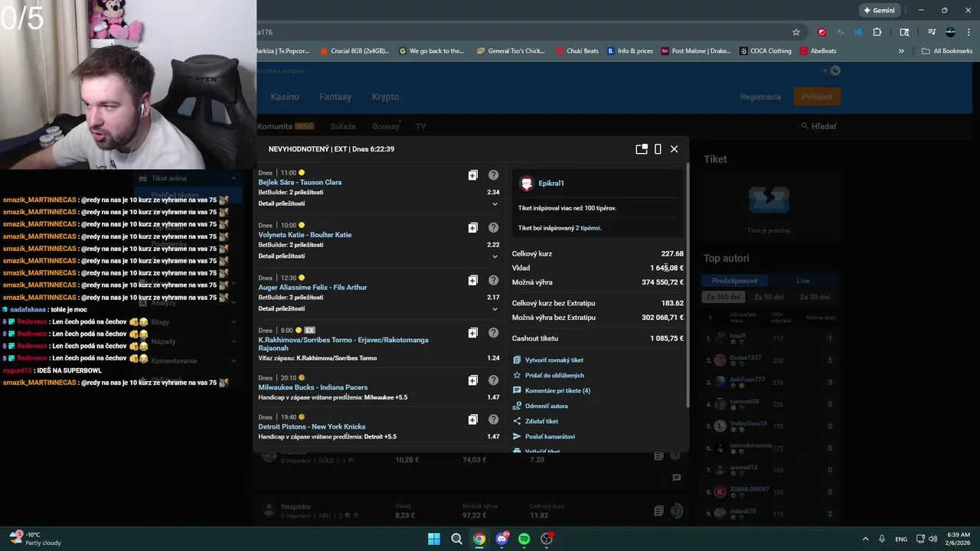The width and height of the screenshot is (980, 551).
Task: Launch Gemini in Chrome
Action: pos(880,11)
